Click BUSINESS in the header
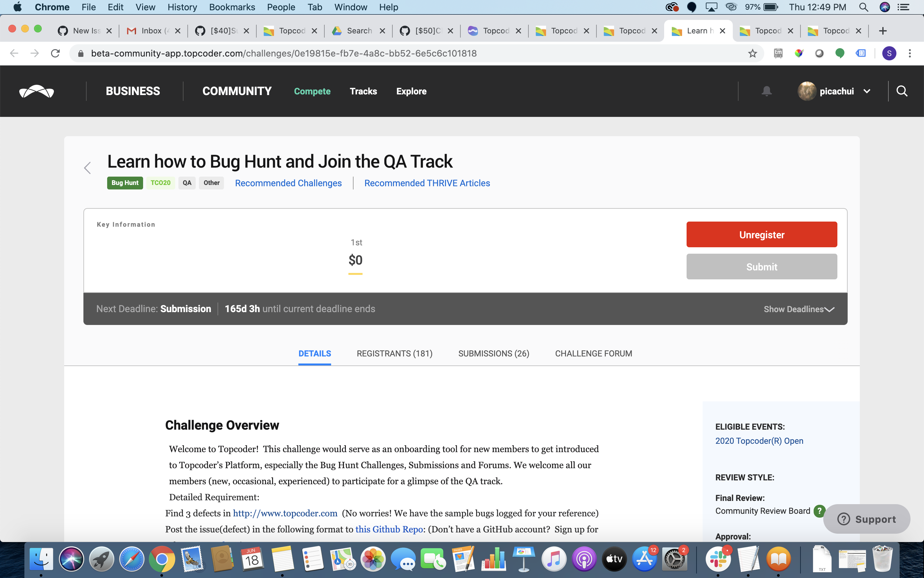The width and height of the screenshot is (924, 578). [133, 92]
